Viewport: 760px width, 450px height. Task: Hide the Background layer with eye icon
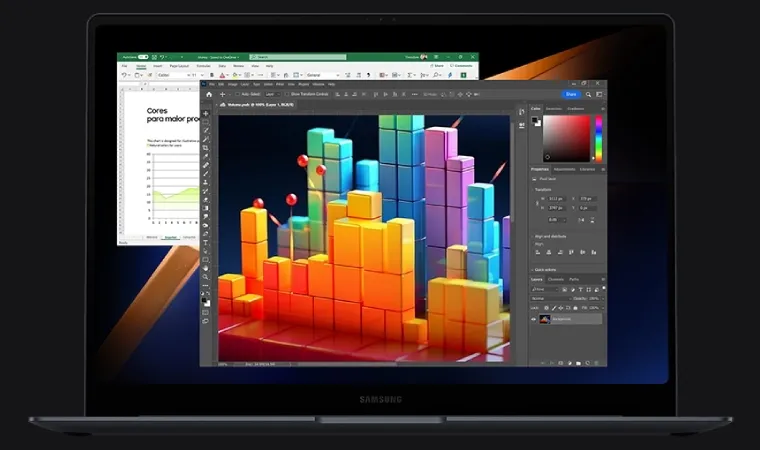click(534, 319)
